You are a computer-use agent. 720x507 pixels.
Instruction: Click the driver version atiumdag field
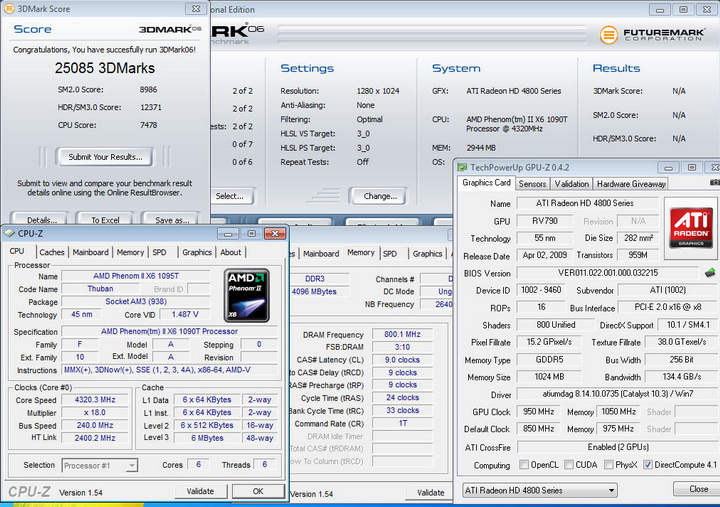pyautogui.click(x=618, y=394)
